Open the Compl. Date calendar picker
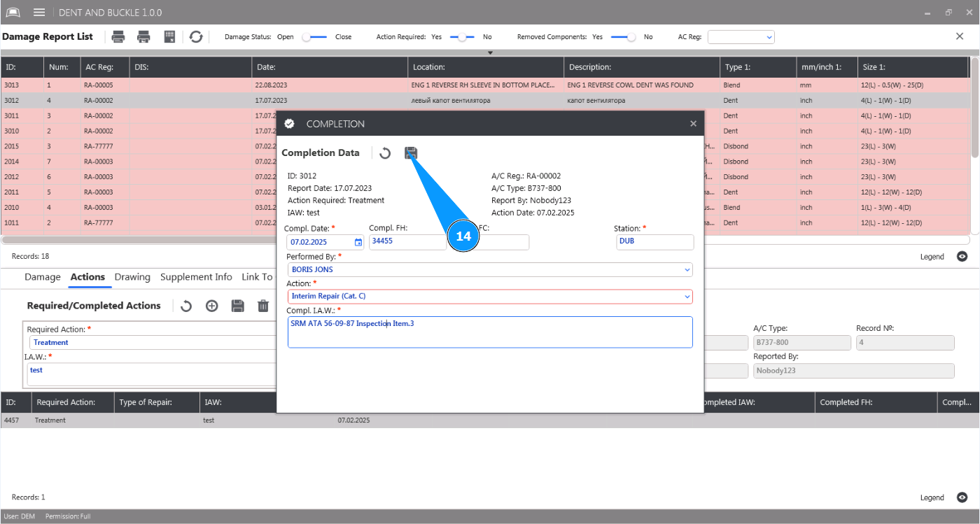This screenshot has width=980, height=524. 358,242
